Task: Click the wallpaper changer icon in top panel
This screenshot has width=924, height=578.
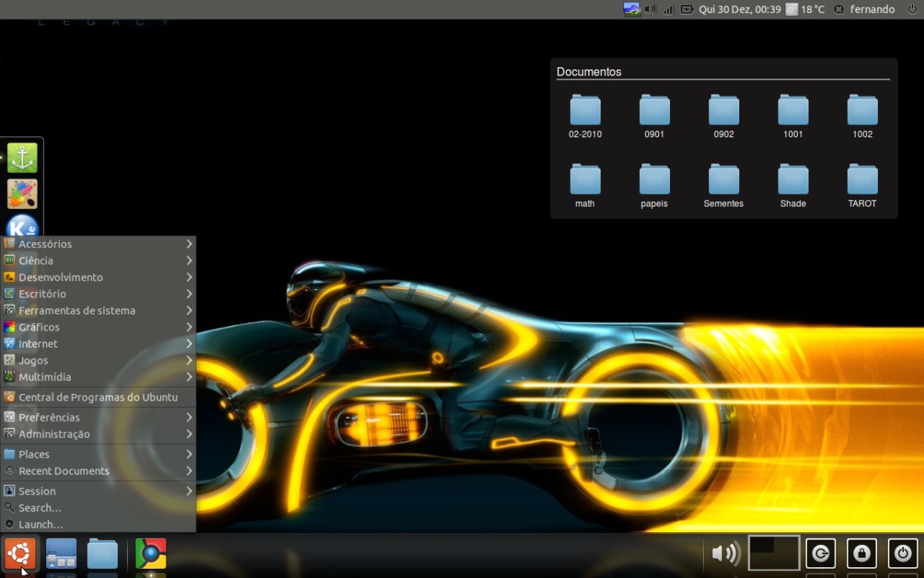Action: pyautogui.click(x=631, y=9)
